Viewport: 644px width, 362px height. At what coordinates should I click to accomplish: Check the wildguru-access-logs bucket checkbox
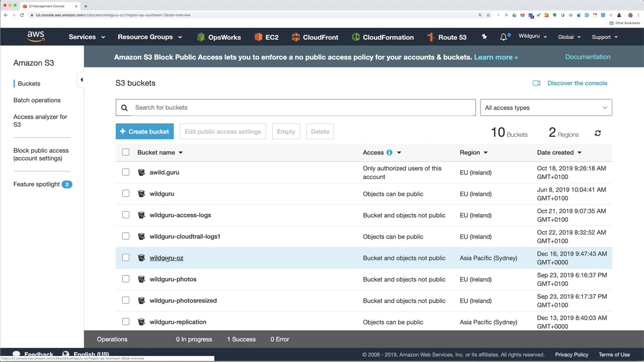pyautogui.click(x=126, y=215)
